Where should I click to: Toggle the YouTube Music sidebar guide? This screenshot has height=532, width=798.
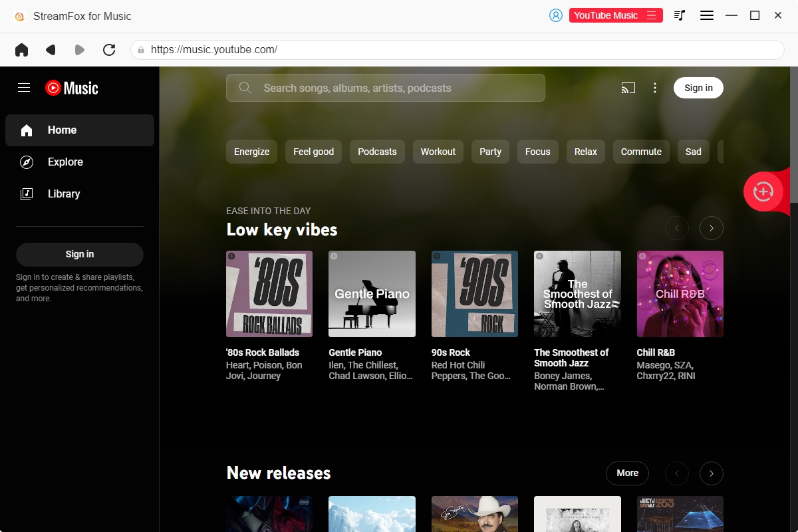24,88
